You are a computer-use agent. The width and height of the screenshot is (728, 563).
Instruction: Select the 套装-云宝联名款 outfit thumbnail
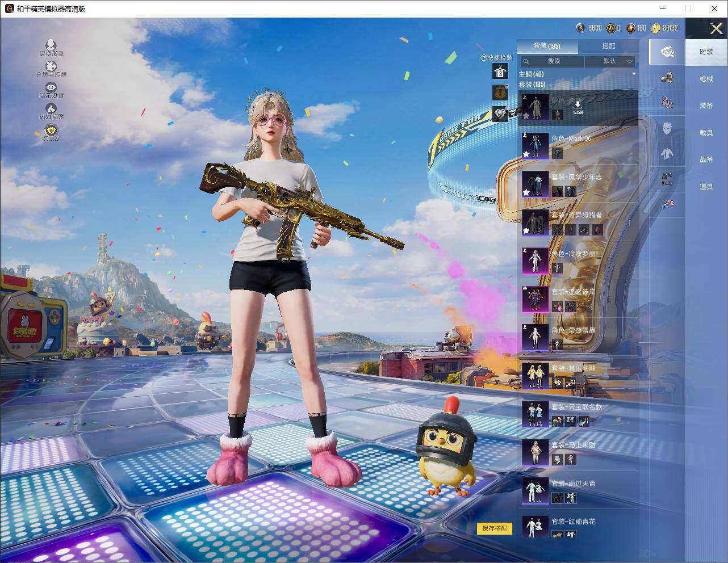[x=535, y=414]
